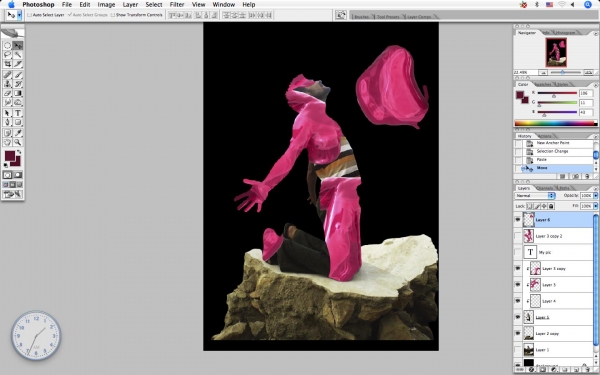Swap foreground and background colors
600x375 pixels.
point(19,152)
